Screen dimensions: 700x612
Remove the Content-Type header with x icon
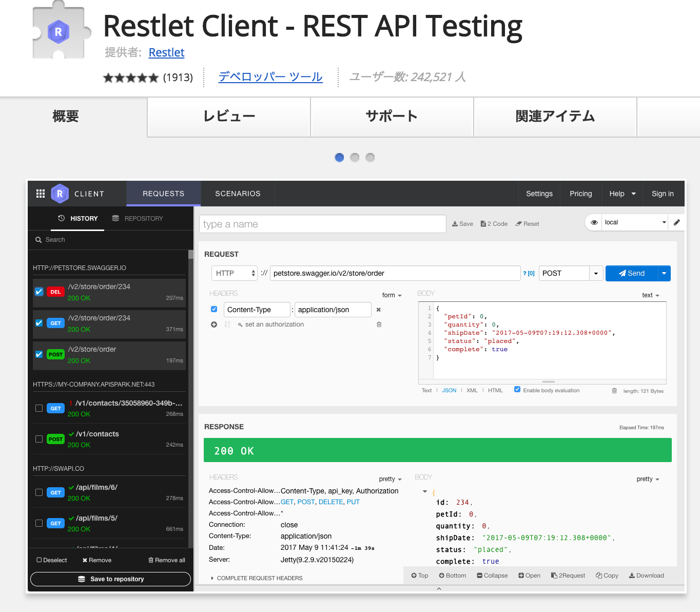(x=379, y=310)
